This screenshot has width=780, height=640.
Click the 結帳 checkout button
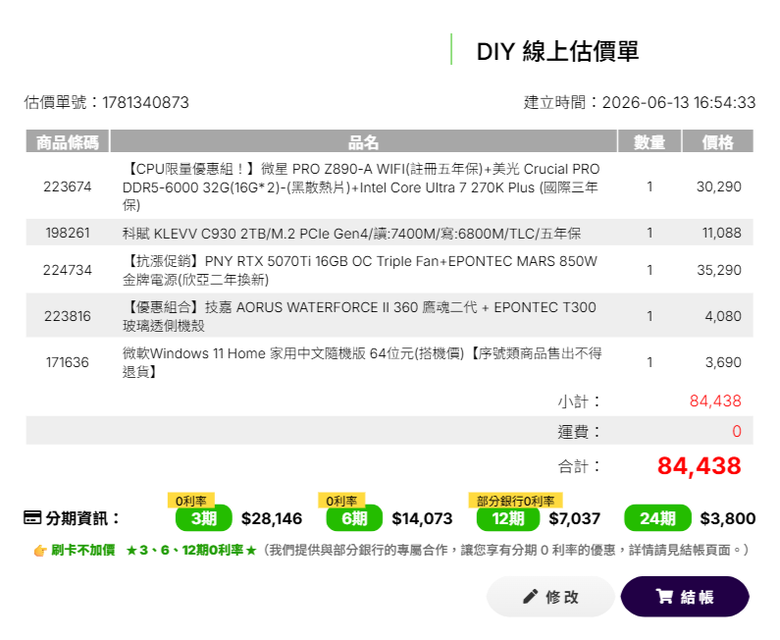point(684,596)
